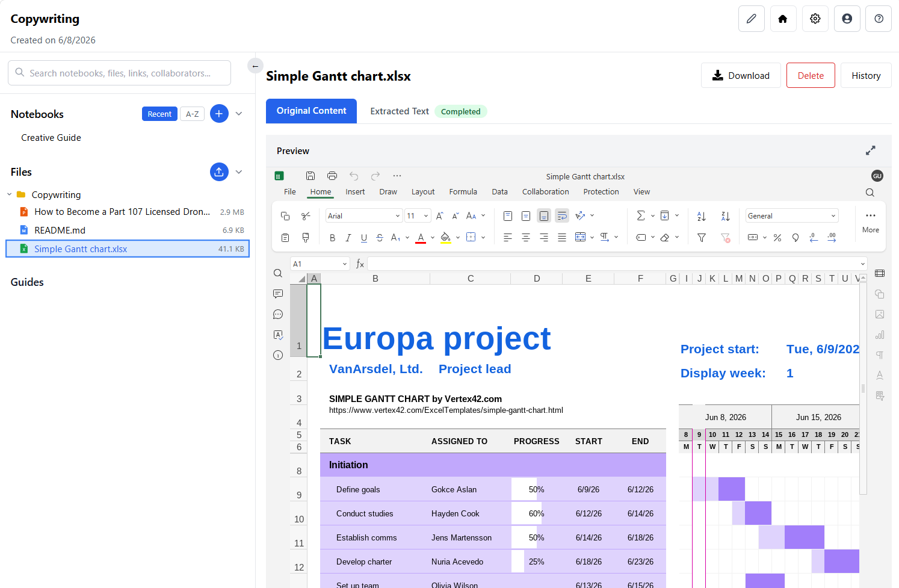Click the Delete button

click(811, 75)
